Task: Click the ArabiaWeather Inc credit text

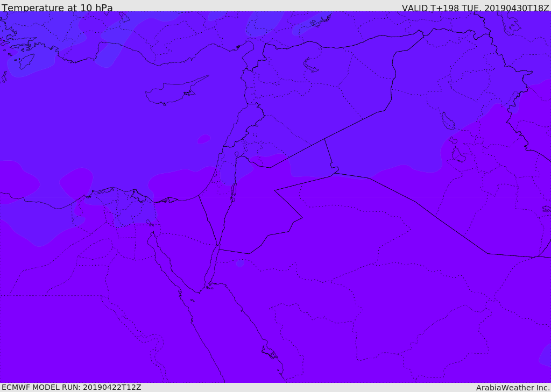Action: click(513, 388)
